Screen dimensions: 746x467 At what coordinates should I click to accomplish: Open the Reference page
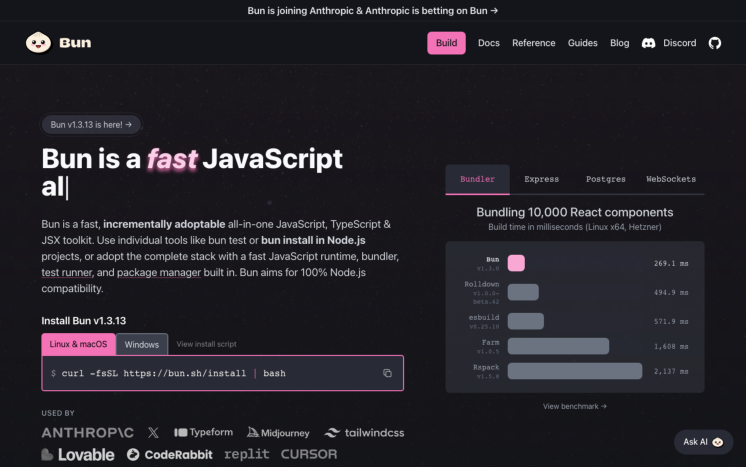click(x=533, y=43)
